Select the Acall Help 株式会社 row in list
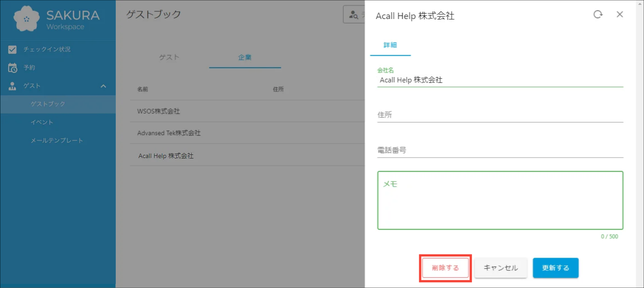 tap(247, 155)
